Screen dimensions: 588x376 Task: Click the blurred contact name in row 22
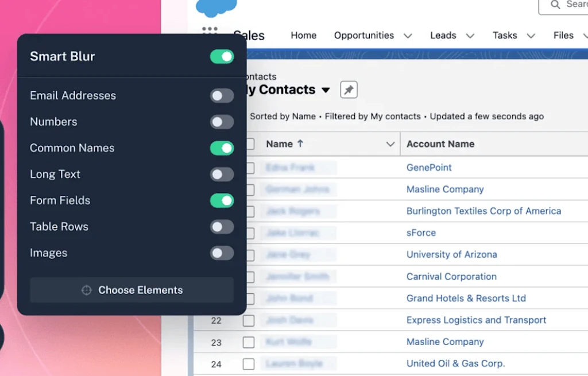(x=289, y=320)
